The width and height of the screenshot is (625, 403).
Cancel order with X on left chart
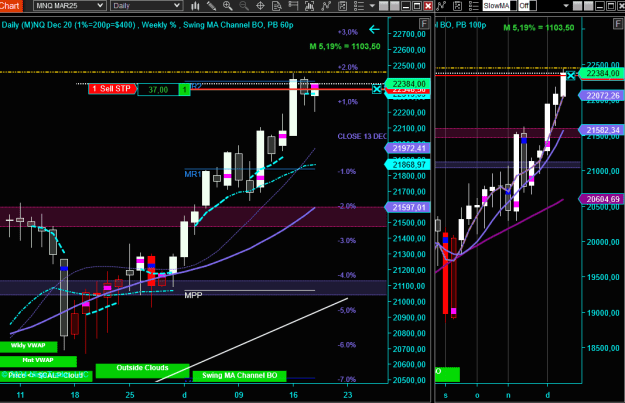coord(377,89)
